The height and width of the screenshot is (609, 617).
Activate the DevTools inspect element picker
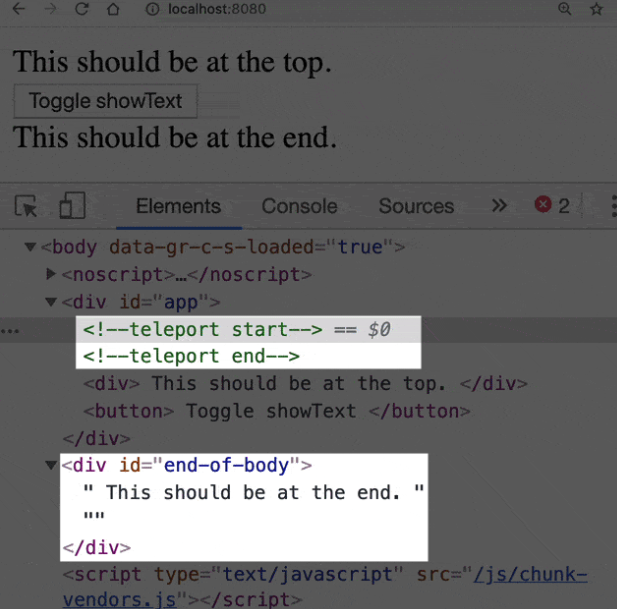pos(26,206)
